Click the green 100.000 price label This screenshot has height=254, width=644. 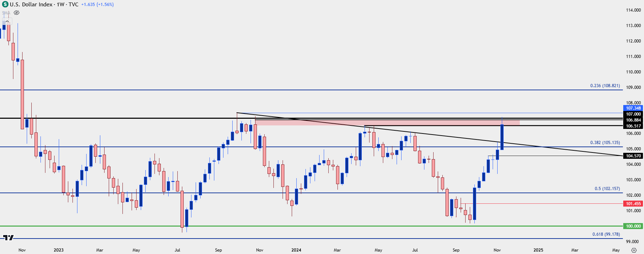[633, 226]
